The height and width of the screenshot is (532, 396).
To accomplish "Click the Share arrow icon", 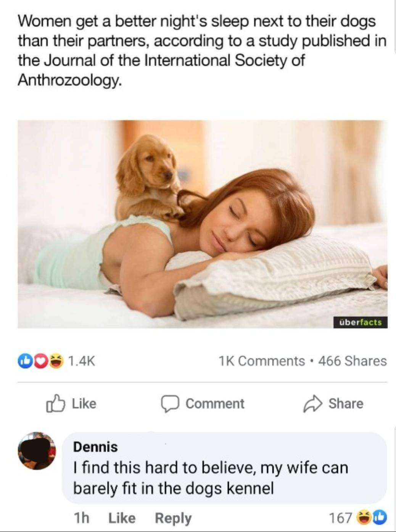I will pos(312,404).
